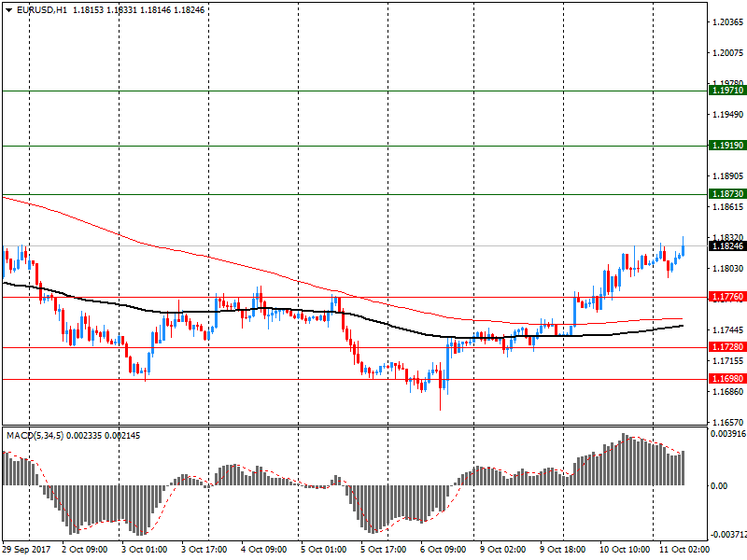Click the 1.18030 price scale value
Image resolution: width=747 pixels, height=560 pixels.
tap(727, 269)
